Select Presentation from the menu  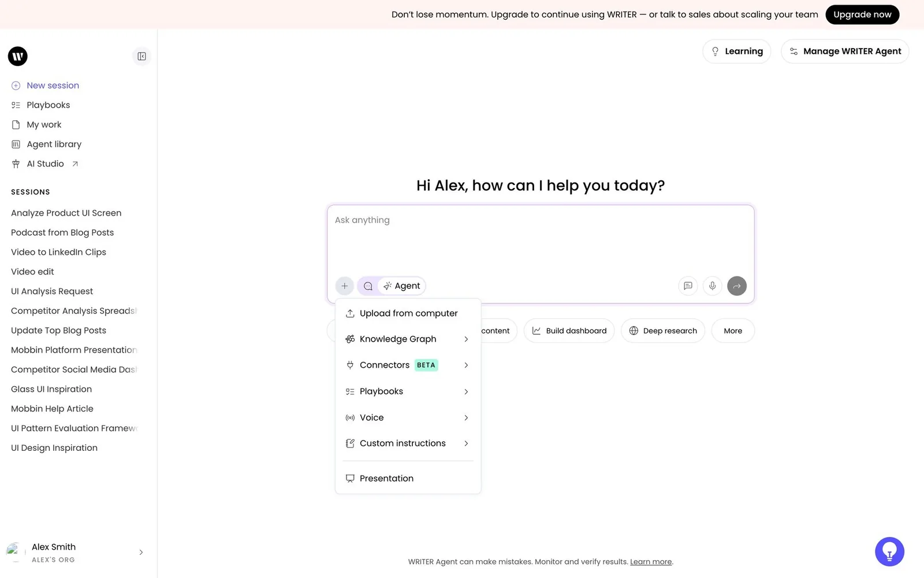point(408,478)
